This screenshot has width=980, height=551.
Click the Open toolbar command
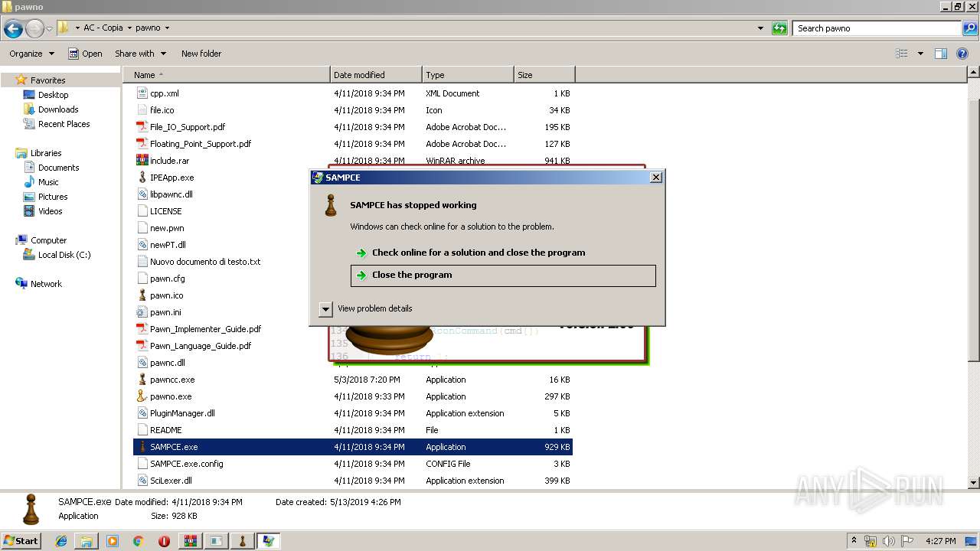[85, 54]
